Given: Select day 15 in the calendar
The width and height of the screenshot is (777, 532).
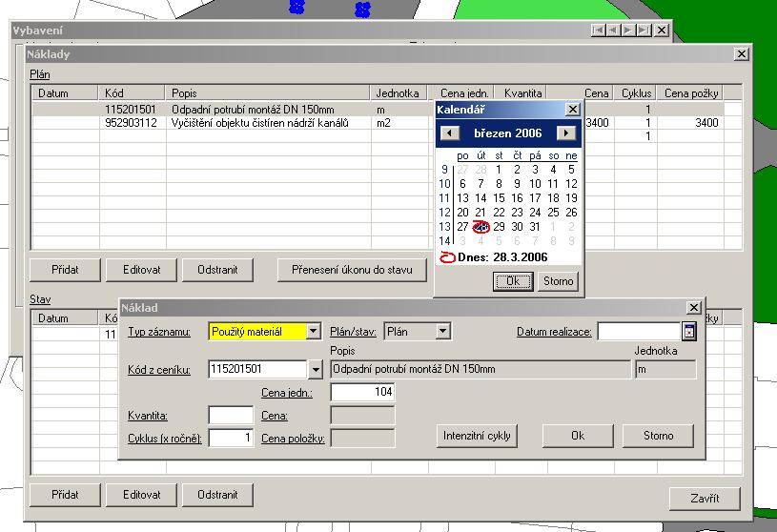Looking at the screenshot, I should [499, 198].
